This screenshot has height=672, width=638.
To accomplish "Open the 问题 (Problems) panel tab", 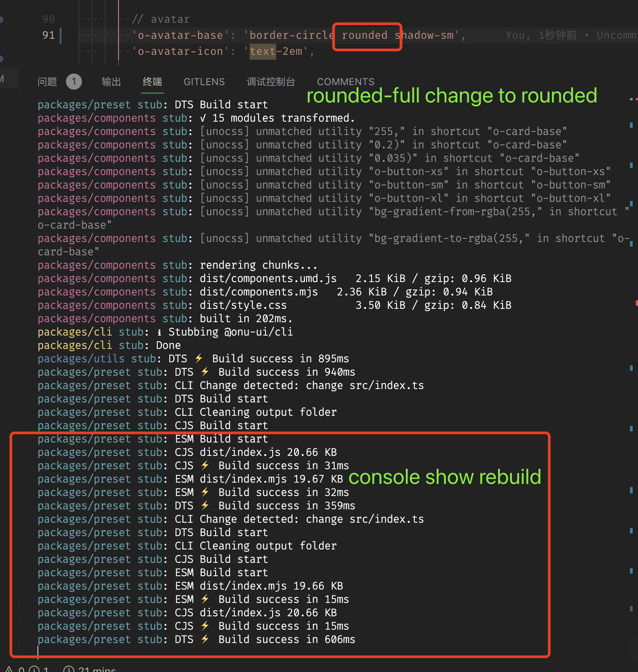I will click(x=47, y=82).
